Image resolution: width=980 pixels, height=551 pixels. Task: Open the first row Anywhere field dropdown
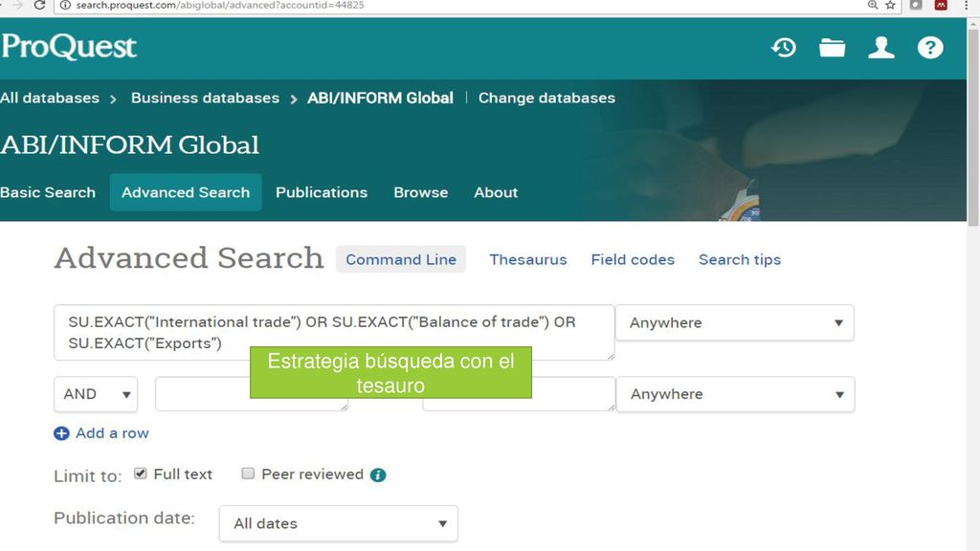click(x=734, y=322)
